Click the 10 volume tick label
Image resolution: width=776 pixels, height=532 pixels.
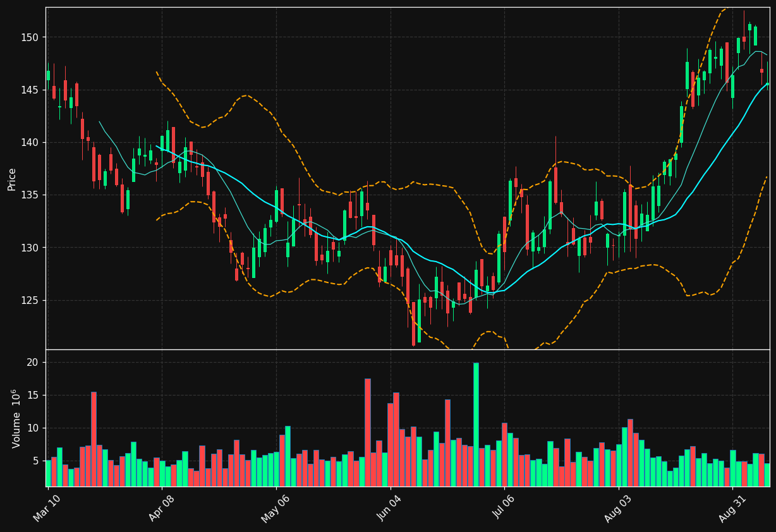pos(32,428)
